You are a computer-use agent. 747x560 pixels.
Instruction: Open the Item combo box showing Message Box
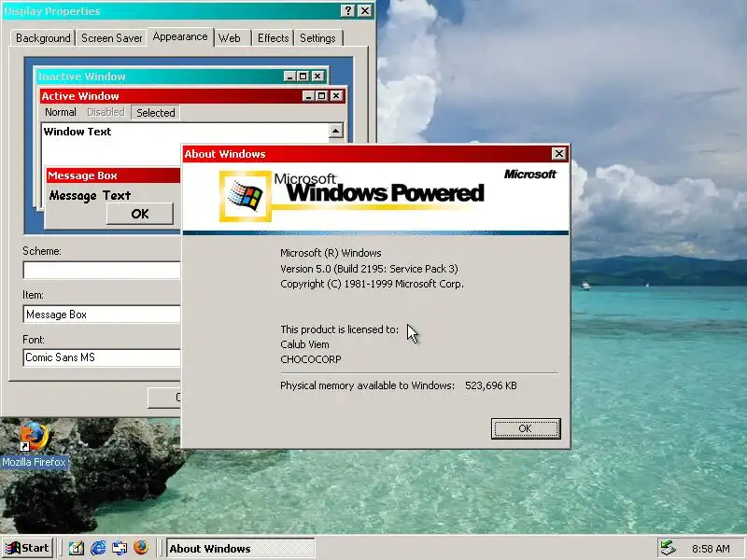coord(102,315)
